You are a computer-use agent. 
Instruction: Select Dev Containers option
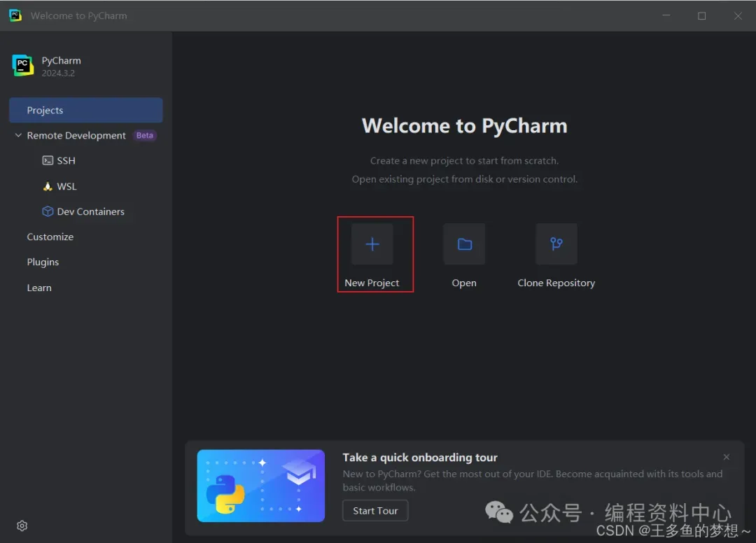coord(90,211)
